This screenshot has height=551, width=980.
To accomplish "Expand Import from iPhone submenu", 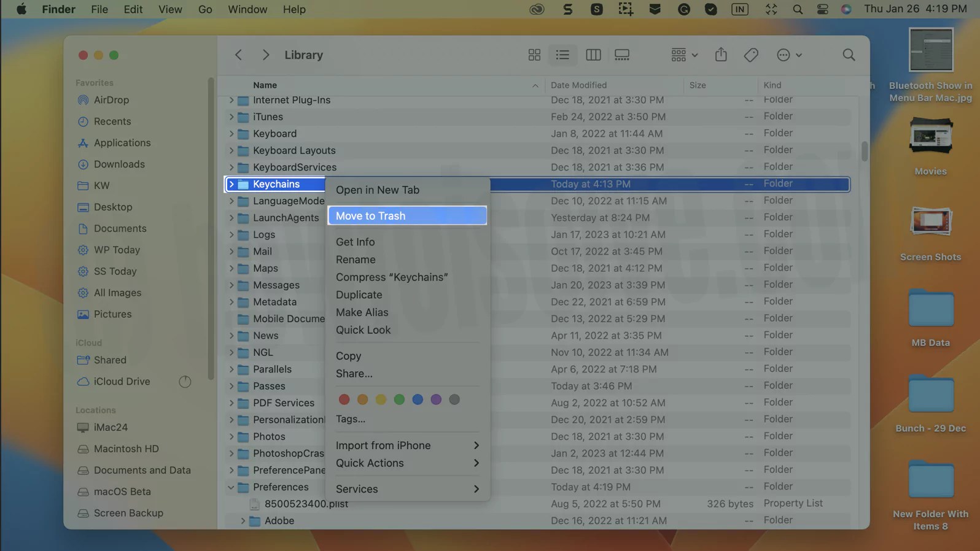I will point(407,445).
